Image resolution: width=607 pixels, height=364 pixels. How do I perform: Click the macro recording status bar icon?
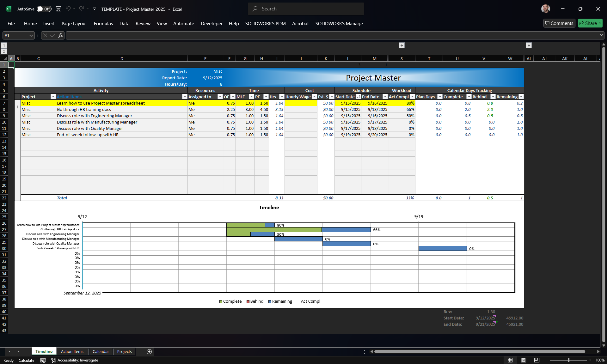tap(43, 360)
